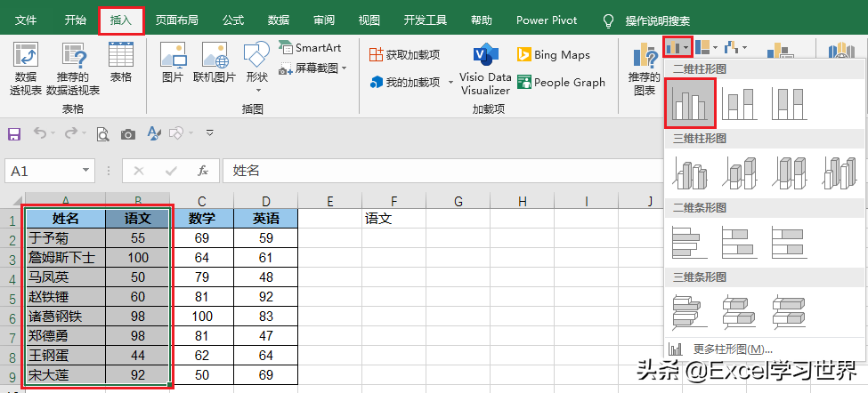Insert online pictures (联机图片)
The image size is (868, 393).
(x=215, y=62)
